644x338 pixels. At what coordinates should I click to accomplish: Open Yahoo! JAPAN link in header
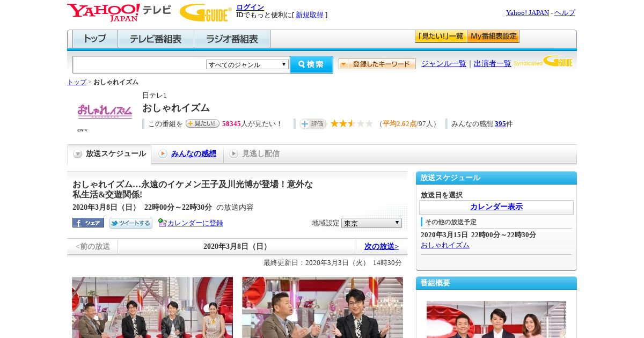click(528, 12)
